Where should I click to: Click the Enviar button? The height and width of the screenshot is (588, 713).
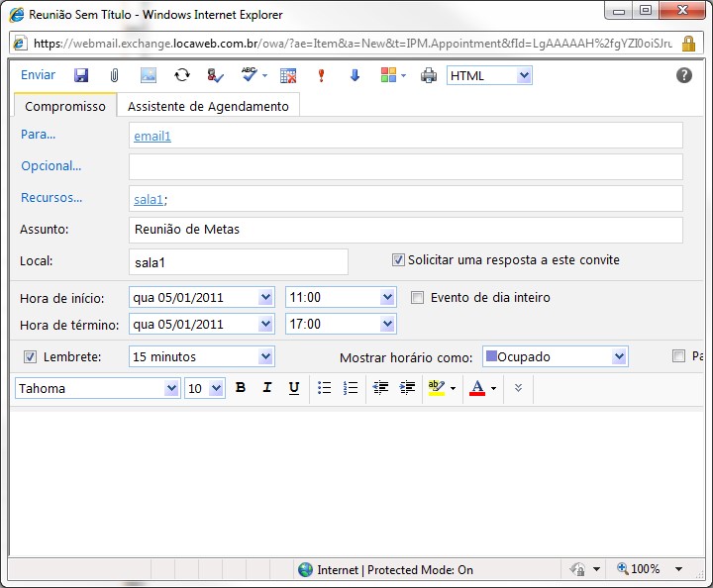[x=39, y=75]
